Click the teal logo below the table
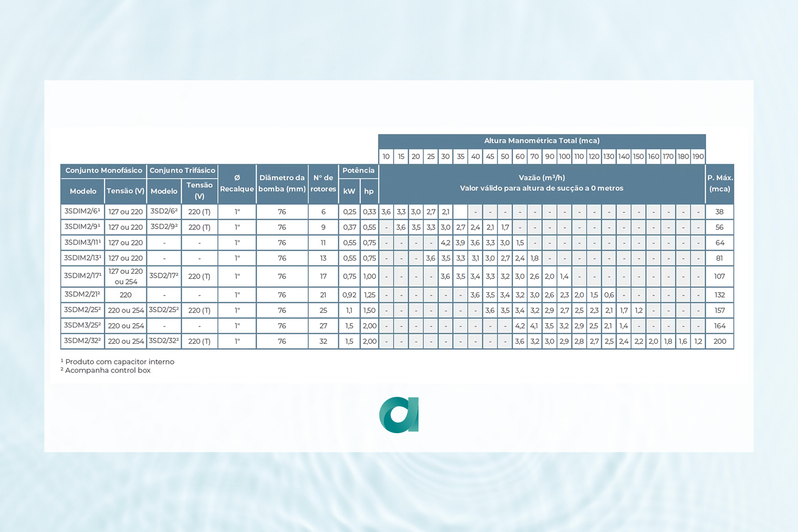The image size is (798, 532). pyautogui.click(x=399, y=415)
